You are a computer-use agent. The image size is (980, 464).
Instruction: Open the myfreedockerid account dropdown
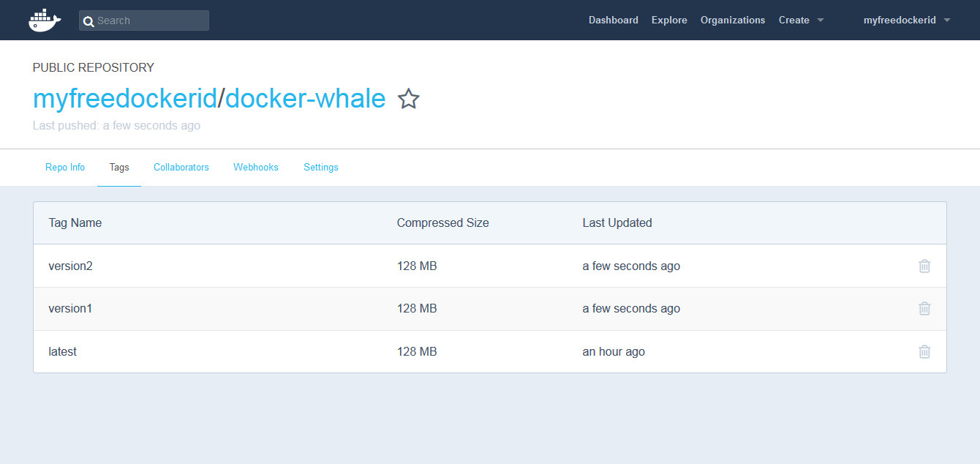click(x=907, y=20)
